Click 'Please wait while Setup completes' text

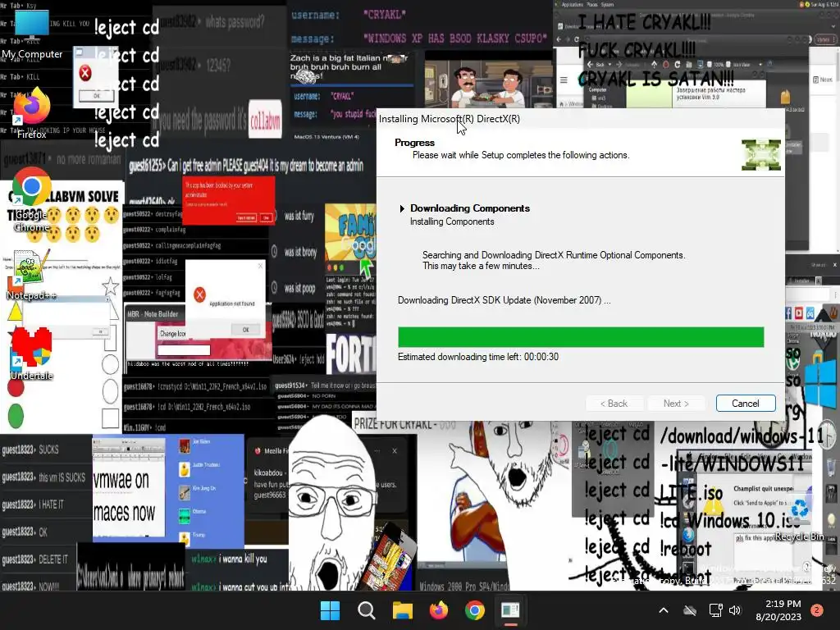521,155
